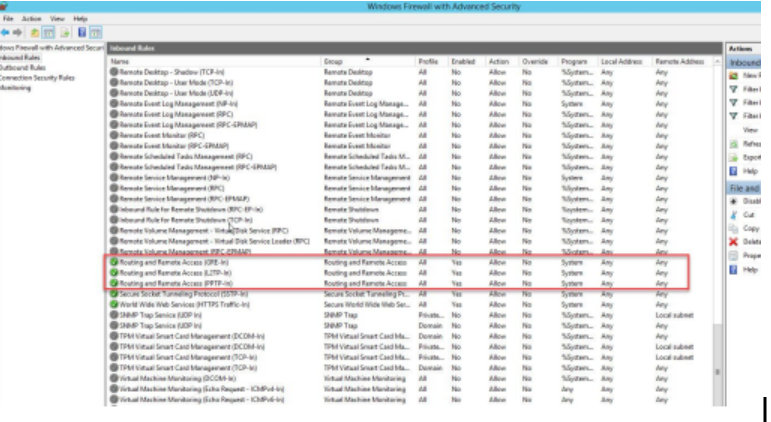The image size is (771, 422).
Task: Click the New Rule icon in Actions pane
Action: tap(734, 75)
